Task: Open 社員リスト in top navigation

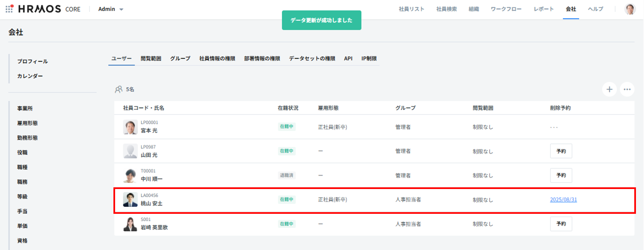Action: click(411, 9)
